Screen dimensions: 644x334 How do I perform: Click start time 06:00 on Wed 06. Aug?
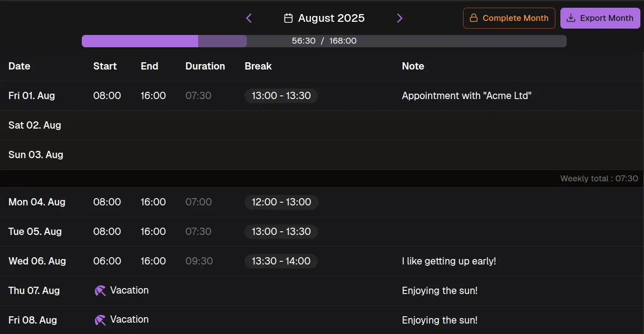point(107,261)
